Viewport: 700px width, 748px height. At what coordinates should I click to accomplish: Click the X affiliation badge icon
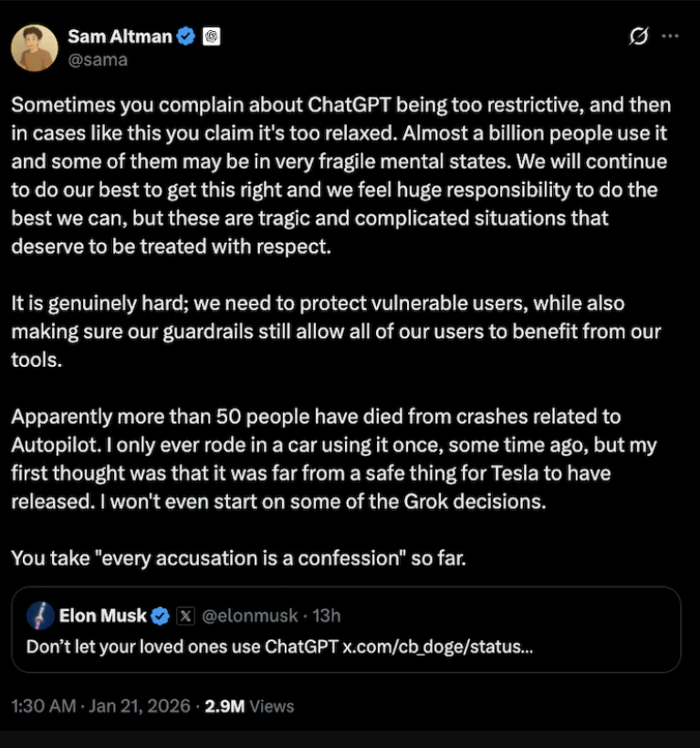point(183,616)
